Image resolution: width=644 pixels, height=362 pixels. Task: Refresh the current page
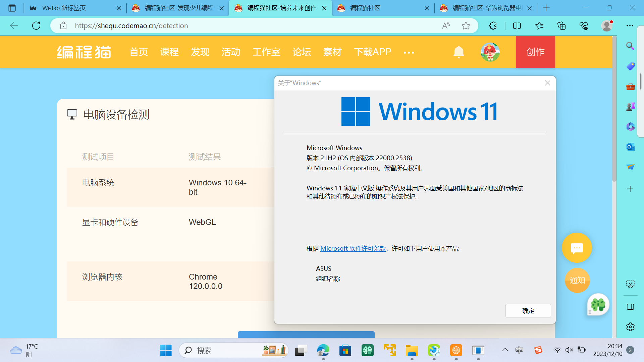tap(36, 26)
